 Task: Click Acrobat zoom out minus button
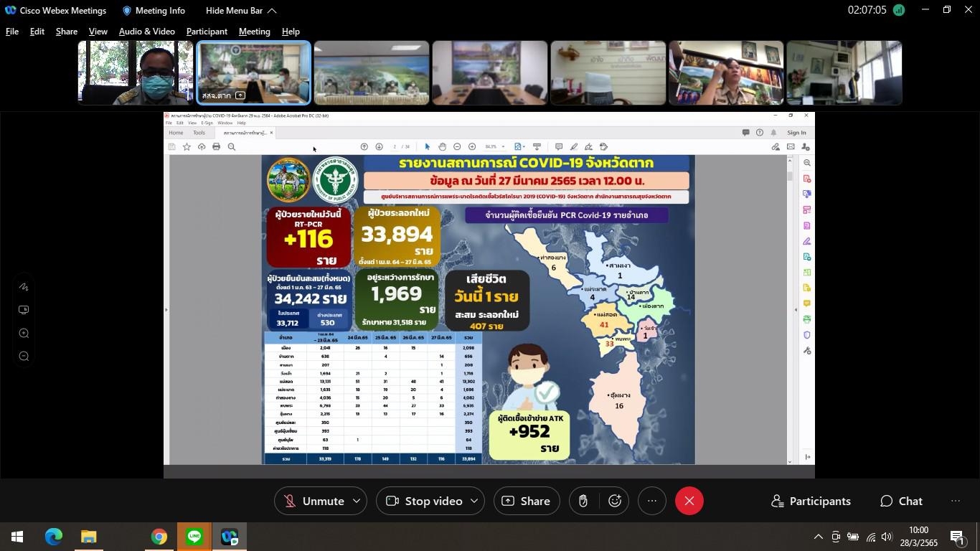pos(457,147)
